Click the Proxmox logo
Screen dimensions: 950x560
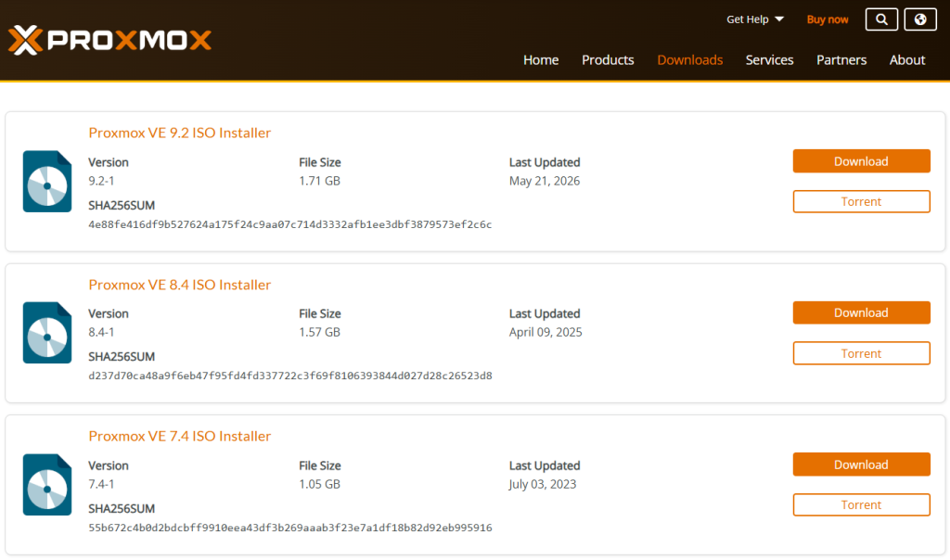pyautogui.click(x=109, y=40)
